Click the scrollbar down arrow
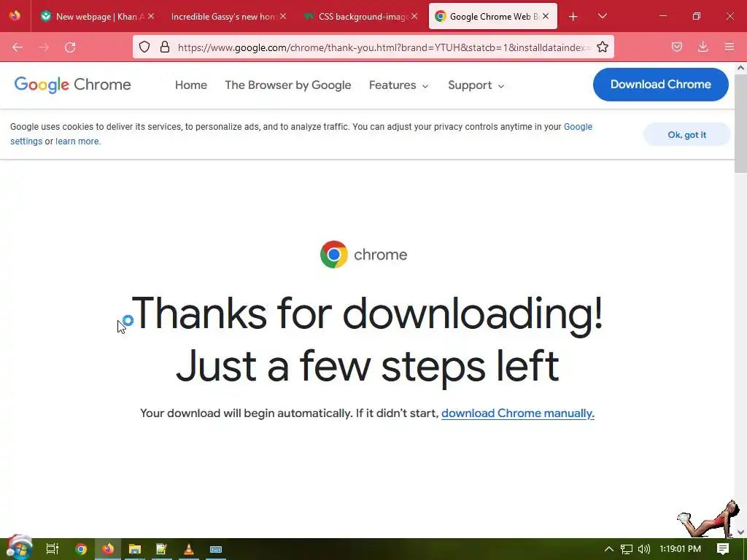 (x=740, y=532)
